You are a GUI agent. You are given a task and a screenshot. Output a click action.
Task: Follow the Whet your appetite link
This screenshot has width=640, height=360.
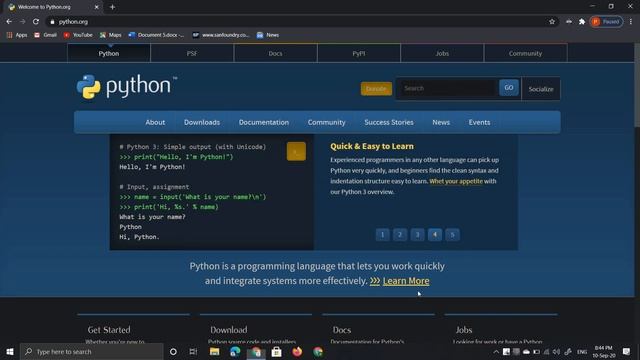pyautogui.click(x=456, y=181)
